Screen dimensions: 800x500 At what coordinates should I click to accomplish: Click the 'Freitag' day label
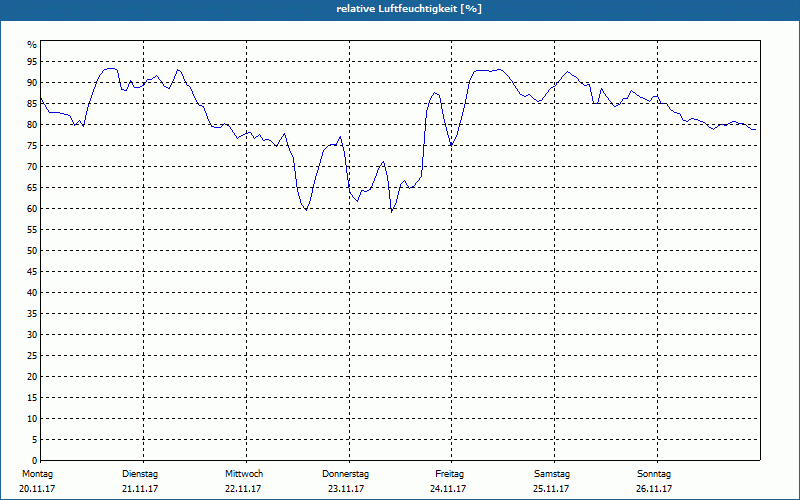(449, 474)
